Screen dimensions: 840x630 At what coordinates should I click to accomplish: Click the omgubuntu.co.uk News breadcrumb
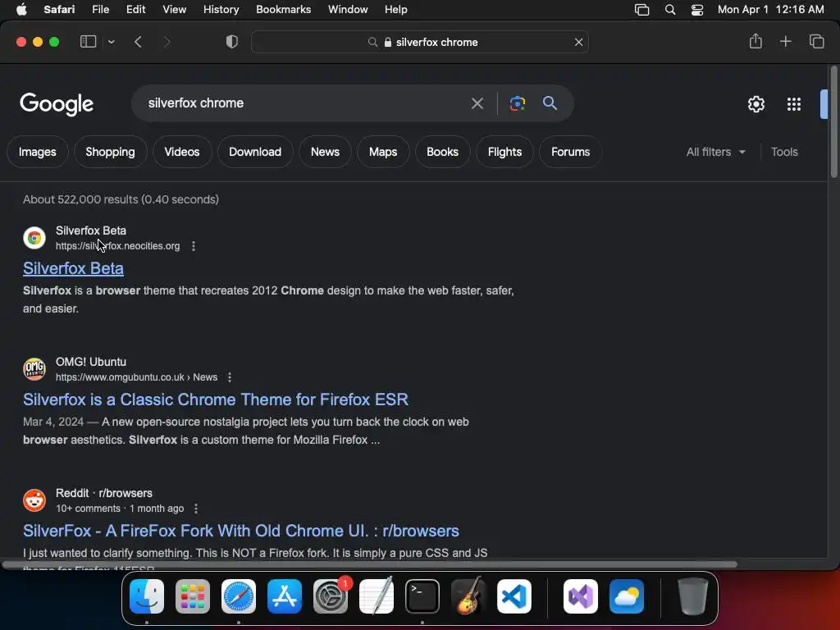137,377
